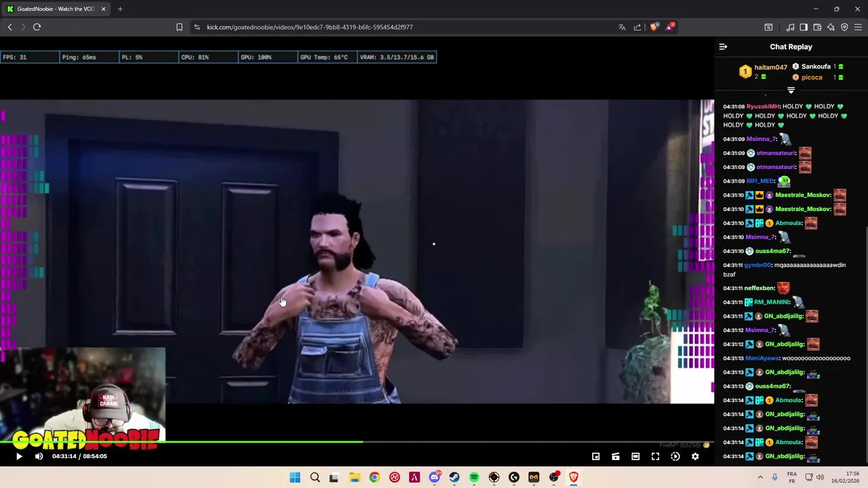Click picoca in the gifter leaderboard
This screenshot has height=488, width=868.
812,77
